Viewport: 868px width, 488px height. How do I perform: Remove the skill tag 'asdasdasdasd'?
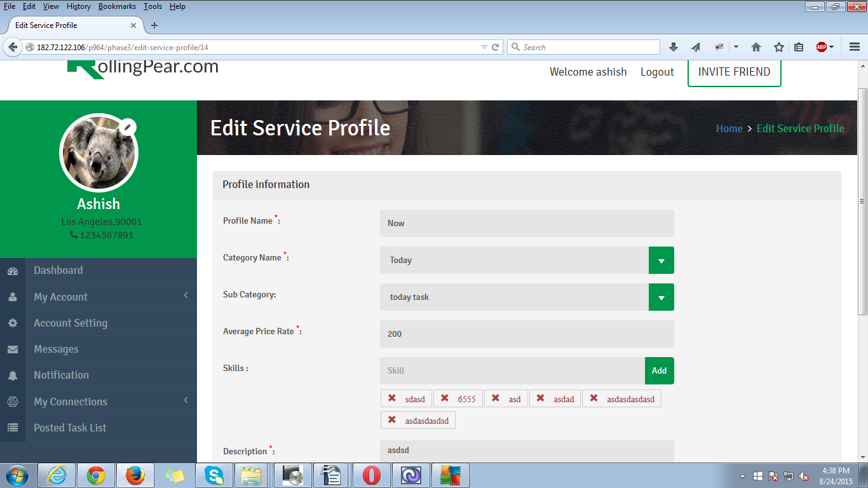(593, 398)
